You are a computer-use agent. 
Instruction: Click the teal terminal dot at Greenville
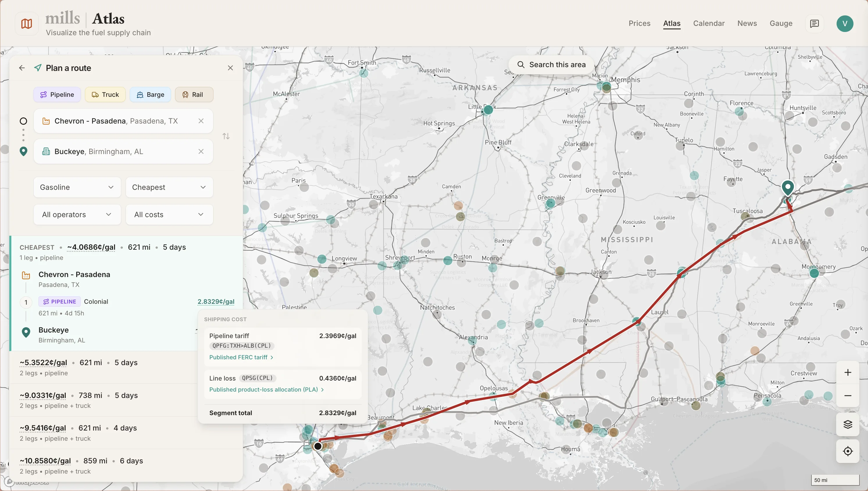pos(550,203)
